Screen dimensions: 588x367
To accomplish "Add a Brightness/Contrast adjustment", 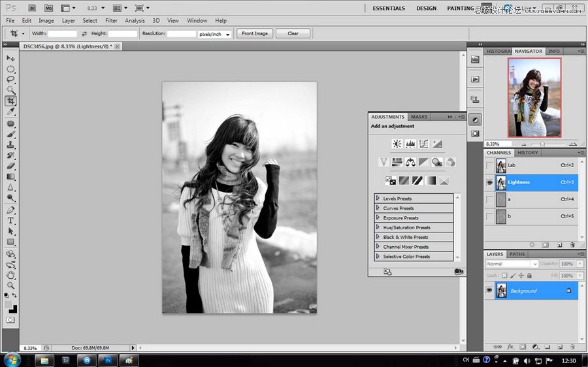I will click(x=397, y=144).
